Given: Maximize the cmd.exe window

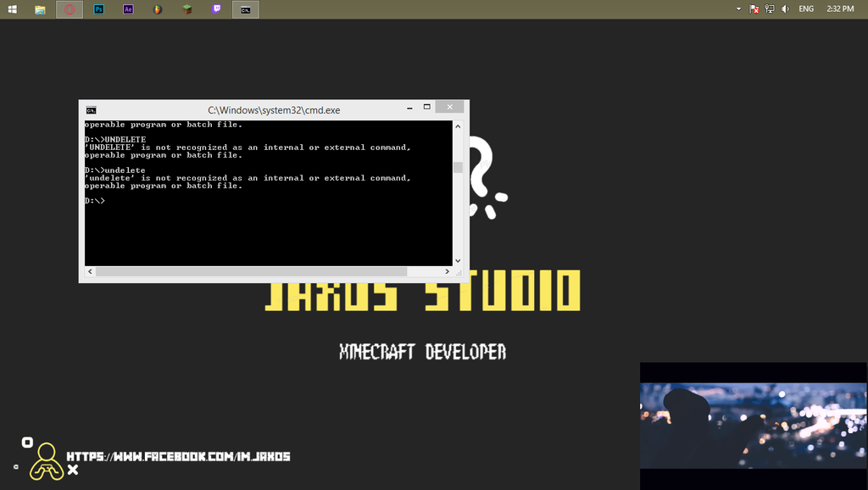Looking at the screenshot, I should pos(427,107).
